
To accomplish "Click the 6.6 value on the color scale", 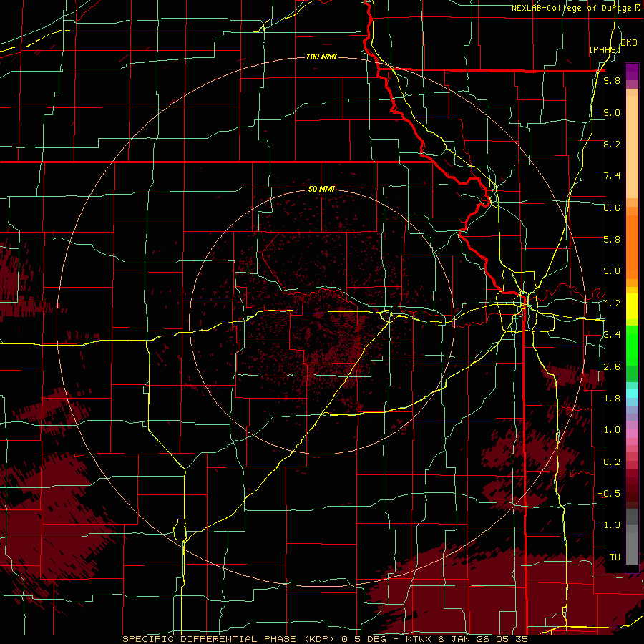I will (612, 208).
